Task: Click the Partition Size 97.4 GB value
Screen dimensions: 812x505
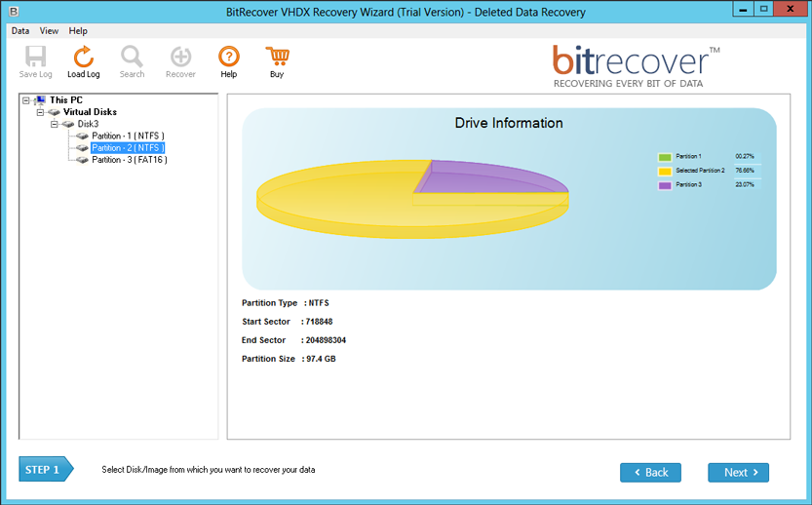Action: click(x=321, y=359)
